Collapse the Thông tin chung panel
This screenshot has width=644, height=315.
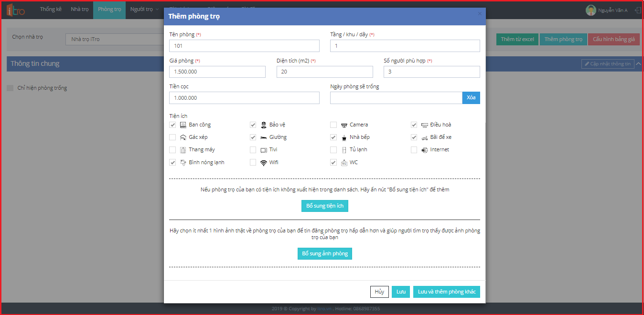(638, 63)
